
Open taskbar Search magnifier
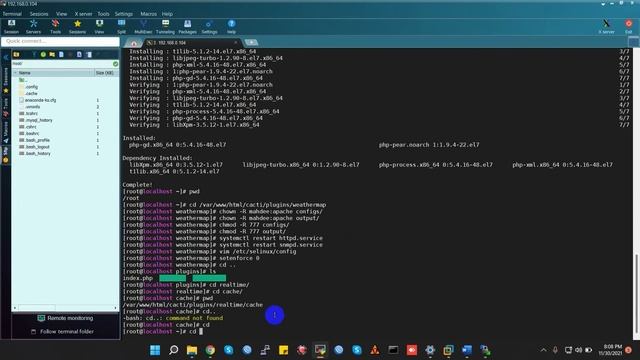coord(173,350)
